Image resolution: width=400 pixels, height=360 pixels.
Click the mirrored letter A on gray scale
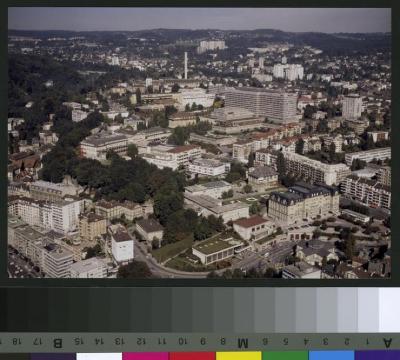point(387,342)
